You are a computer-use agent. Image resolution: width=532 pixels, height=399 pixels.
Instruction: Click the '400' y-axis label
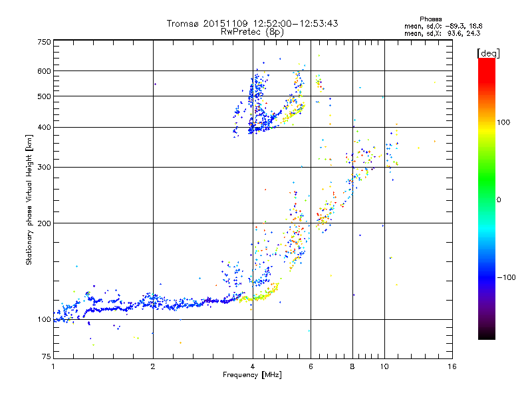point(44,128)
